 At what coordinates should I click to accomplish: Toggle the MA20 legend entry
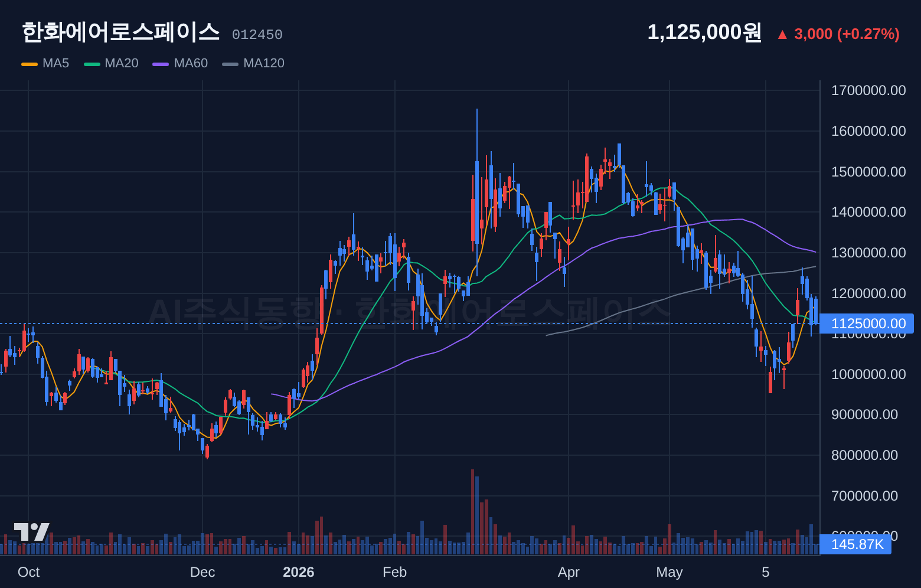coord(112,63)
